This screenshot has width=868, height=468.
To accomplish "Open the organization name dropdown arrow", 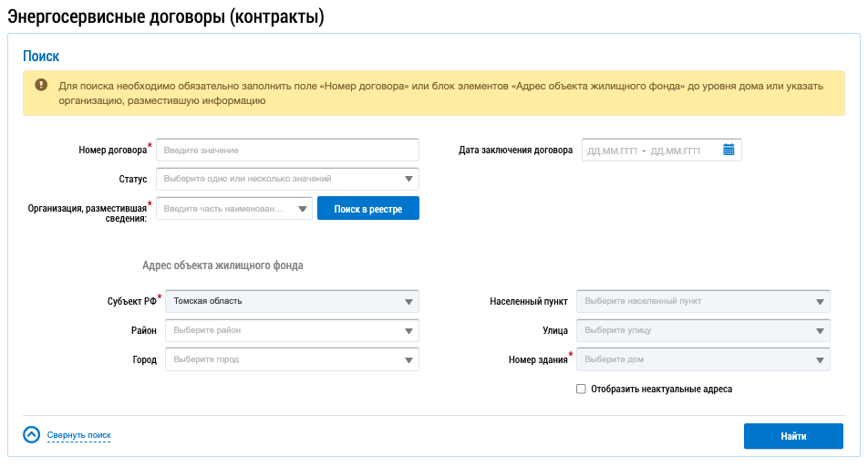I will pyautogui.click(x=302, y=209).
